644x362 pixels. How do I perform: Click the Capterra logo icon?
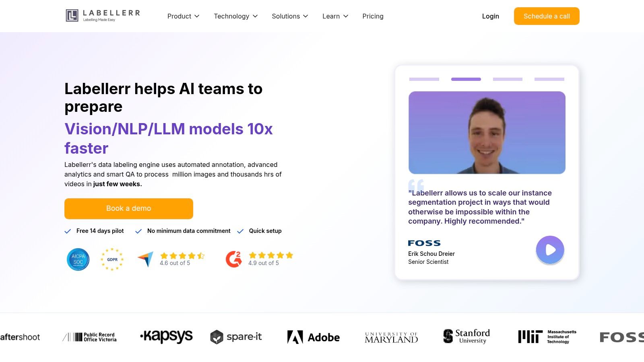(145, 259)
